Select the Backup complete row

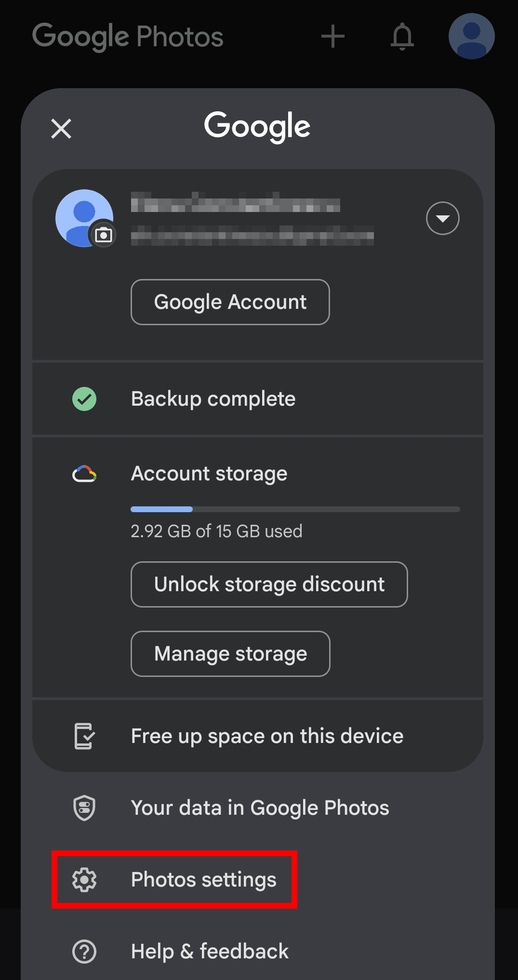pos(213,399)
